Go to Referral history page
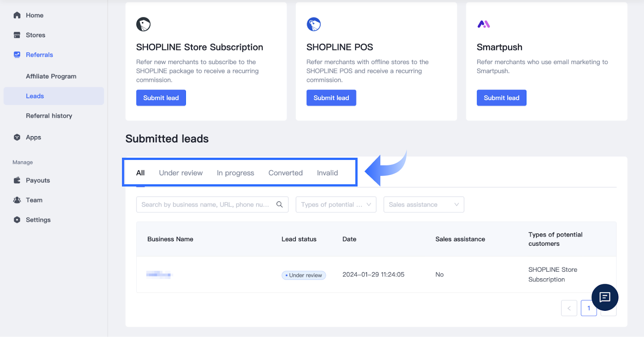Viewport: 644px width, 337px height. click(49, 116)
